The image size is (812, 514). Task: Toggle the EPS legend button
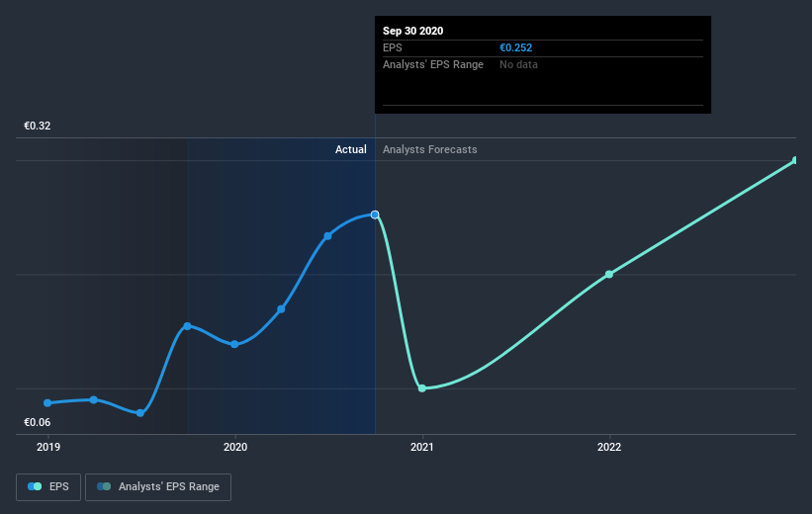[48, 487]
